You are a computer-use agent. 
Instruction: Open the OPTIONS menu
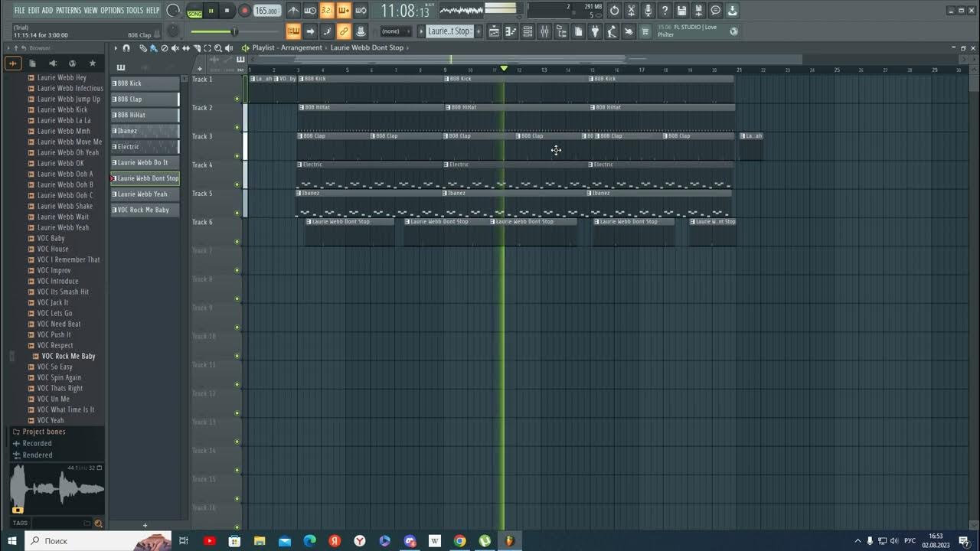click(x=112, y=10)
